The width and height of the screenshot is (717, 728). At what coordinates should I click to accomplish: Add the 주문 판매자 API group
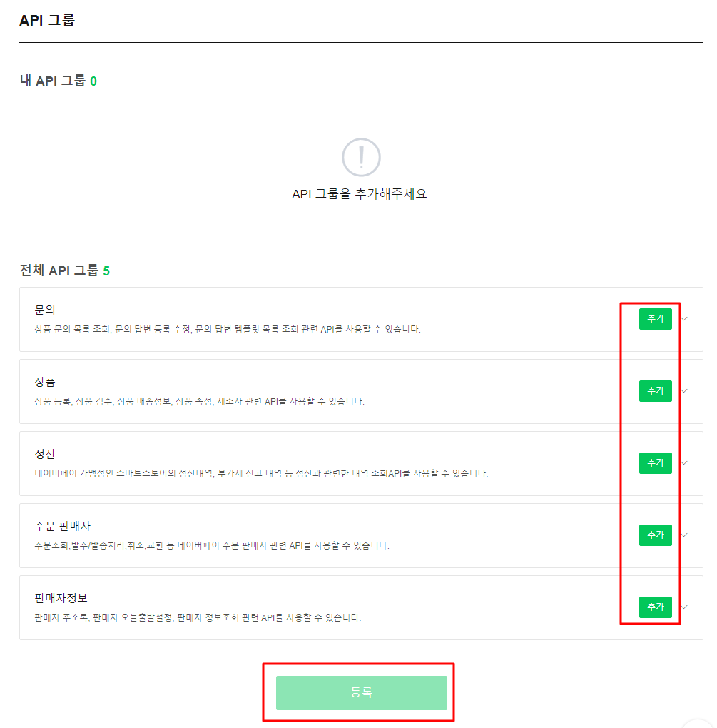(655, 535)
